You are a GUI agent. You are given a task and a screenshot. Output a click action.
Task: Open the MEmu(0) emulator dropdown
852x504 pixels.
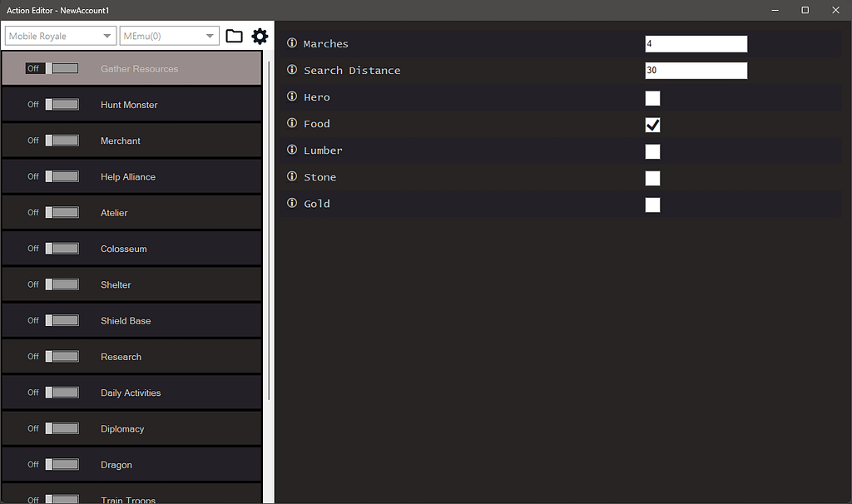pos(169,36)
